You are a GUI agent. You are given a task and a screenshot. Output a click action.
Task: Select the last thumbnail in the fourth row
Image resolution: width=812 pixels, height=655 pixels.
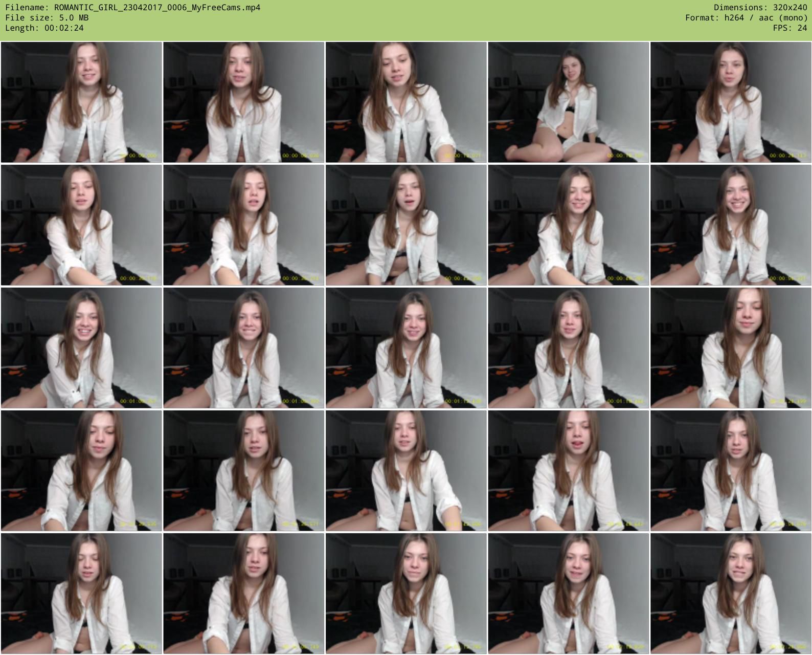point(731,471)
